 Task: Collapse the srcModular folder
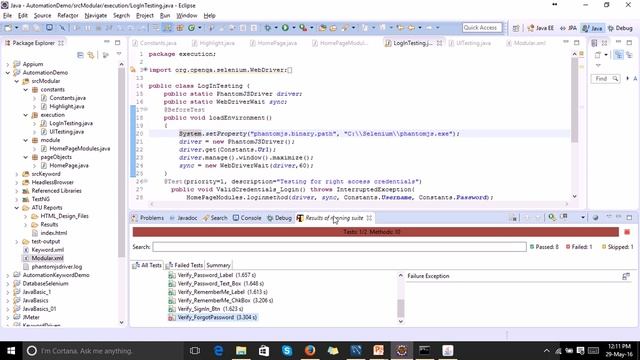tap(17, 81)
